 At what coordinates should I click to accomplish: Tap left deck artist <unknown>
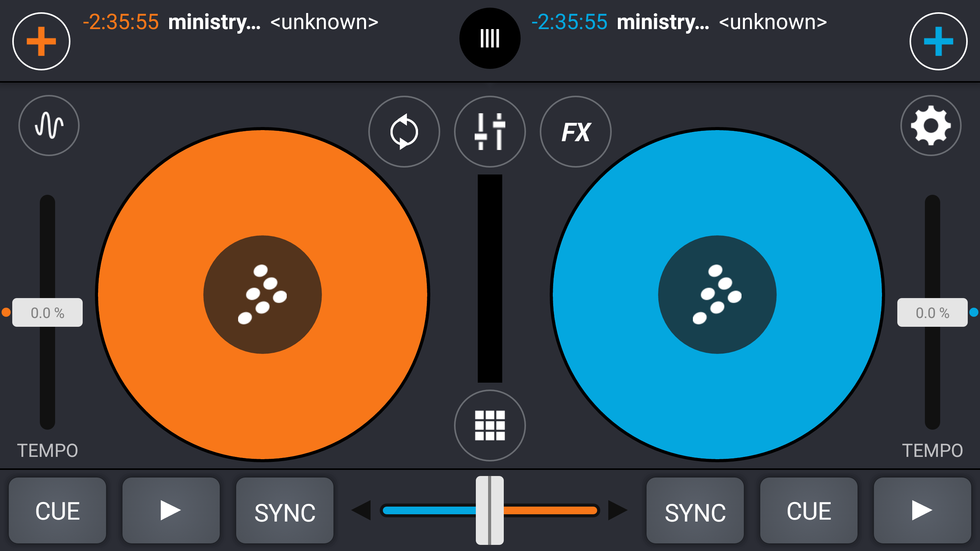pos(324,22)
